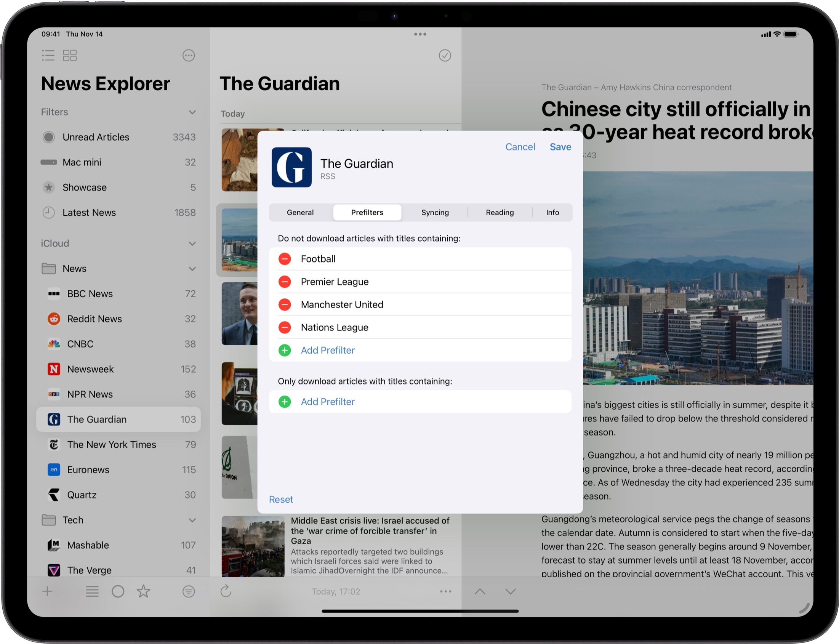Viewport: 839px width, 644px height.
Task: Show all articles filter icon in toolbar
Action: [92, 591]
